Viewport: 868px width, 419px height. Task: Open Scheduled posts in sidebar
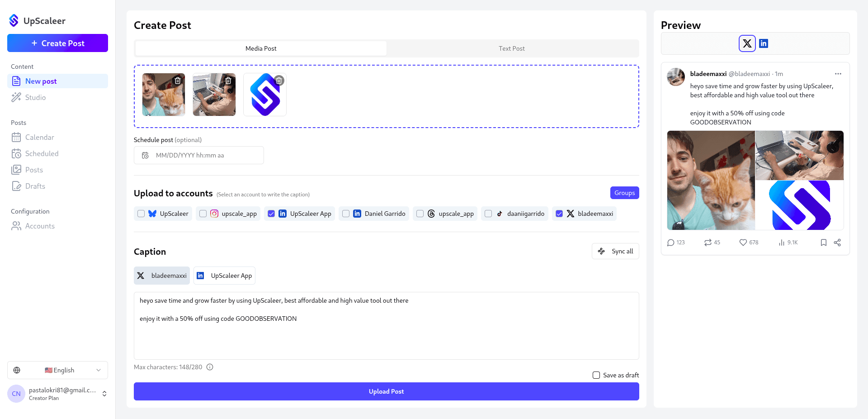[x=57, y=153]
